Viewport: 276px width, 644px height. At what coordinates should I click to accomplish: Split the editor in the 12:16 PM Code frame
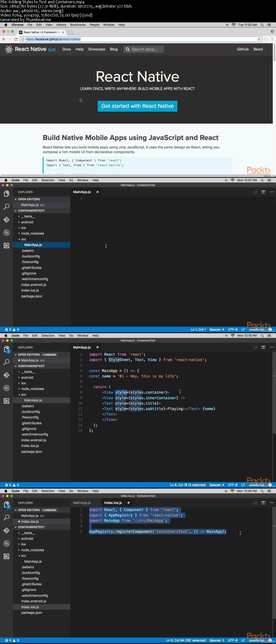point(263,347)
